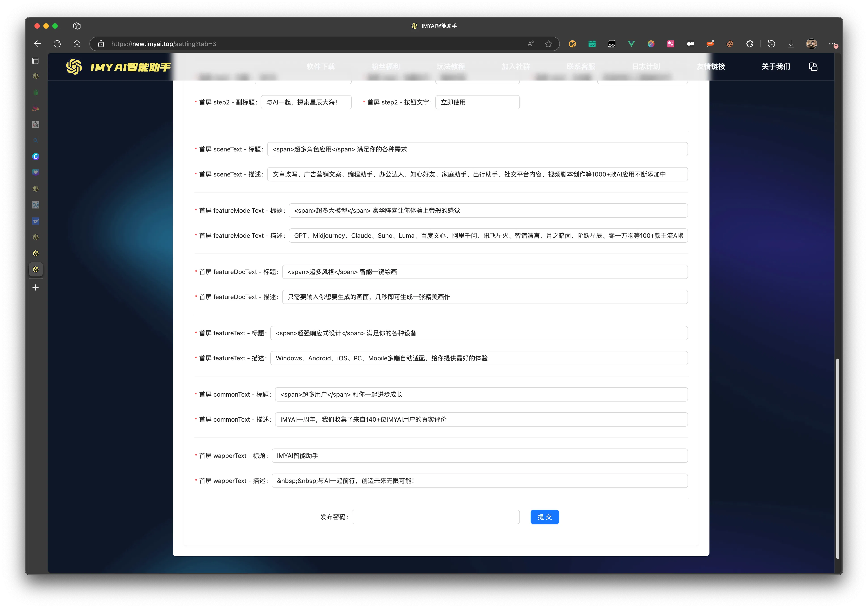Click the IMYAI智能助手 site title
This screenshot has width=868, height=608.
pos(130,67)
